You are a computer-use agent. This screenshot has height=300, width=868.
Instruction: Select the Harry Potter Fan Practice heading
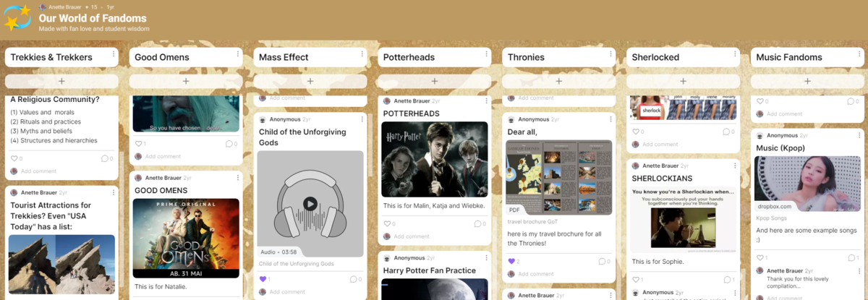coord(430,270)
